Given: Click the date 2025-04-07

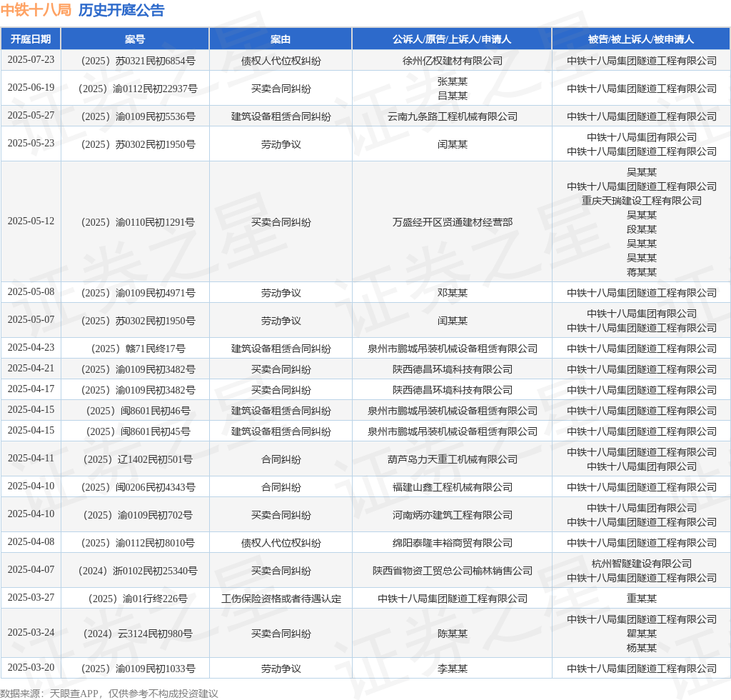Looking at the screenshot, I should point(31,570).
